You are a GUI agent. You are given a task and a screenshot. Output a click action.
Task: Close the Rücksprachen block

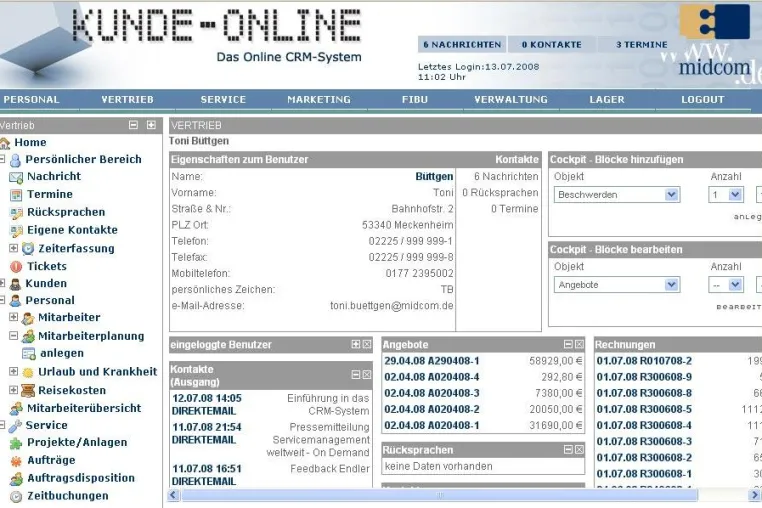click(x=579, y=450)
